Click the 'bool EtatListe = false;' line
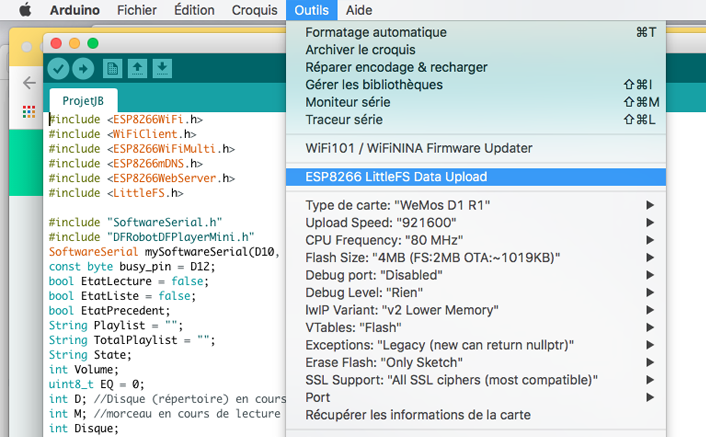The height and width of the screenshot is (437, 706). [x=122, y=296]
